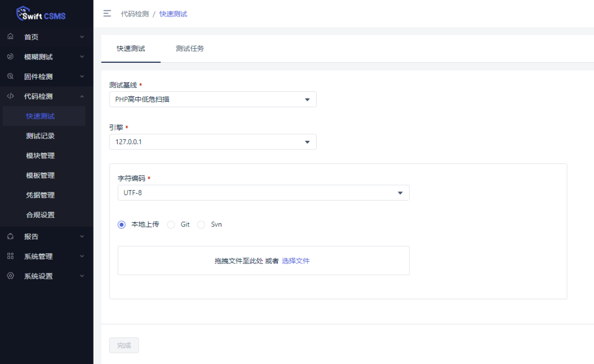594x364 pixels.
Task: Click 代码检测 in the breadcrumb
Action: [x=135, y=14]
